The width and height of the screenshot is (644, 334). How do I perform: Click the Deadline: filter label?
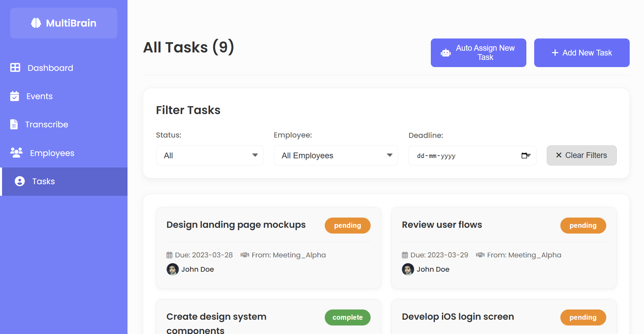pos(426,135)
